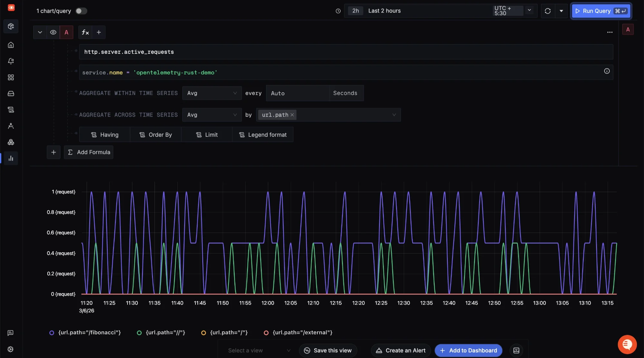Viewport: 644px width, 358px height.
Task: Select the charts icon highlighted in the sidebar
Action: pyautogui.click(x=11, y=158)
